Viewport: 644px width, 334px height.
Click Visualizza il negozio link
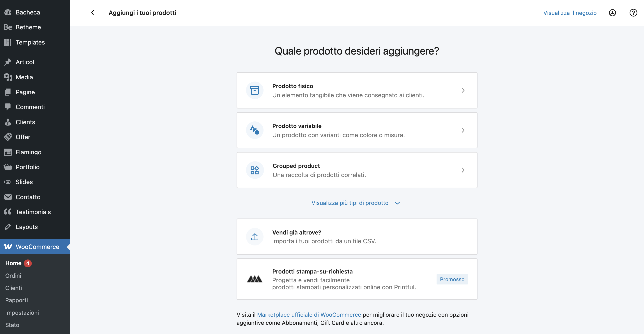click(x=570, y=13)
